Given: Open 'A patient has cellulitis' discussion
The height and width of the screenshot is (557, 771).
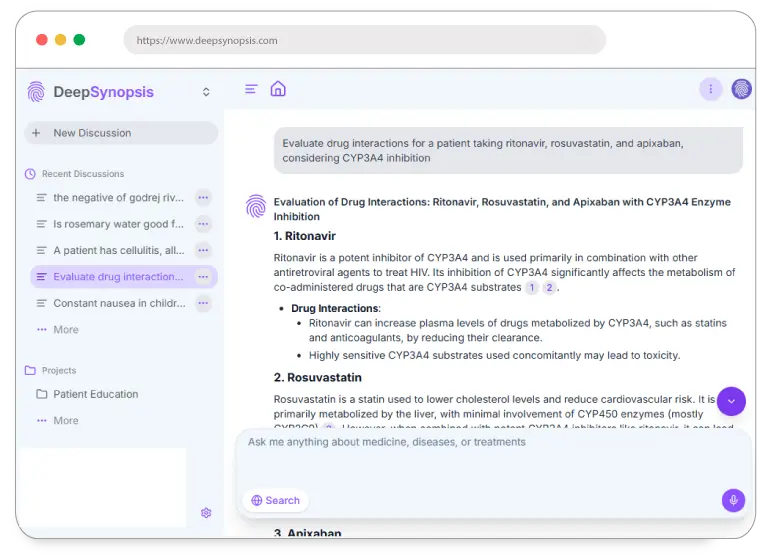Looking at the screenshot, I should pos(119,250).
